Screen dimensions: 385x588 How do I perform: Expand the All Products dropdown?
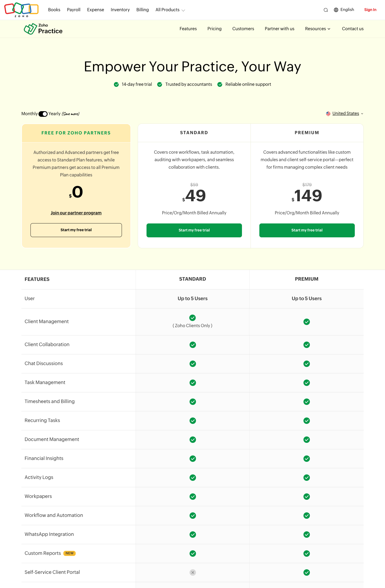coord(170,10)
